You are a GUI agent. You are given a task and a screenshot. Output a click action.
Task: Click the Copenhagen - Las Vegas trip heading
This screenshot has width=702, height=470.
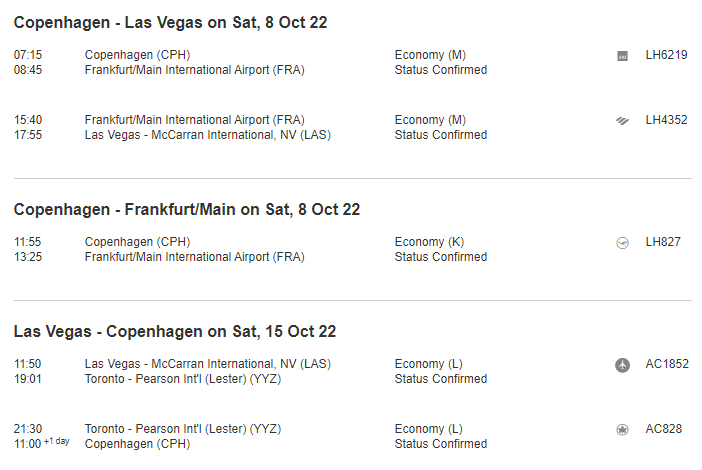click(170, 22)
